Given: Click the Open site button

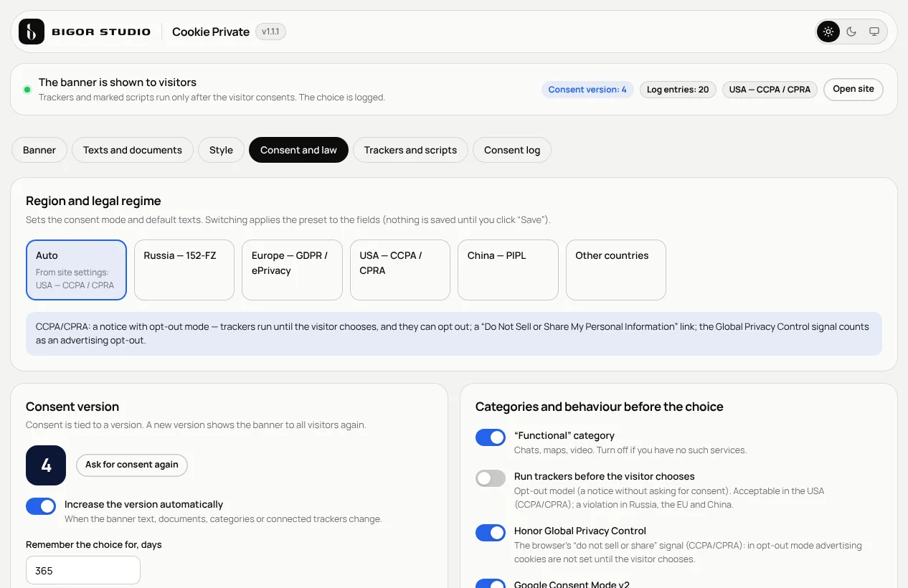Looking at the screenshot, I should (853, 89).
